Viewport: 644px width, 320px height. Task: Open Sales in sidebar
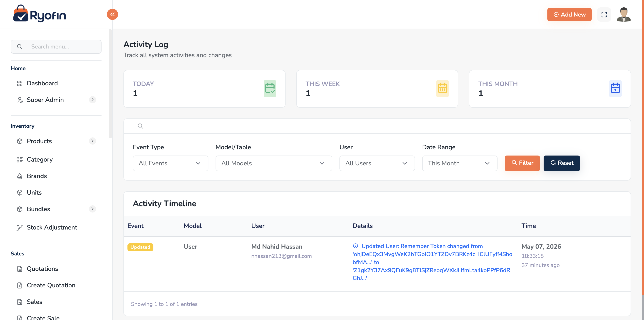coord(34,301)
